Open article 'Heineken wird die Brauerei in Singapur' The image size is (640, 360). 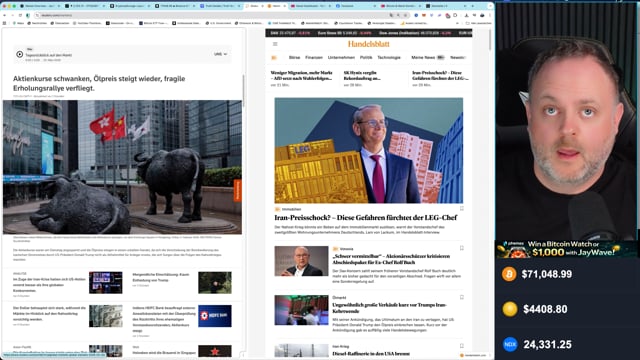click(x=164, y=352)
